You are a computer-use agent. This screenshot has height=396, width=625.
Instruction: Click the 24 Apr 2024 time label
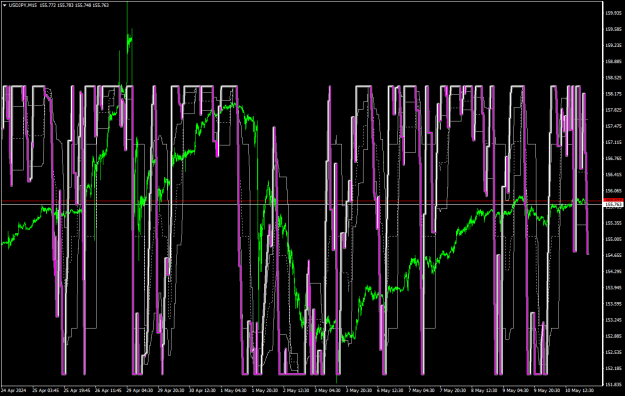coord(14,390)
